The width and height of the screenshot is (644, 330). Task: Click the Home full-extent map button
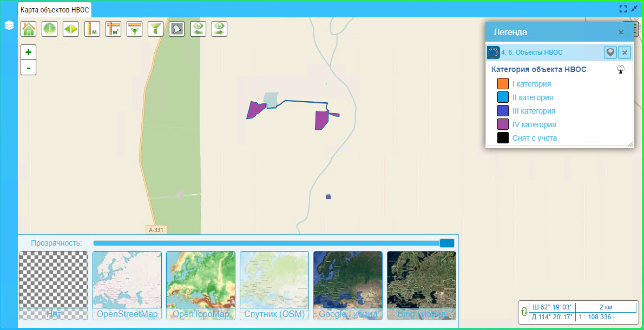click(x=28, y=29)
